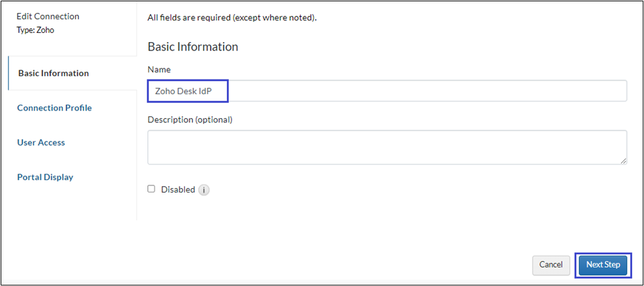Screen dimensions: 644x286
Task: Click inside the Description text area
Action: (387, 147)
